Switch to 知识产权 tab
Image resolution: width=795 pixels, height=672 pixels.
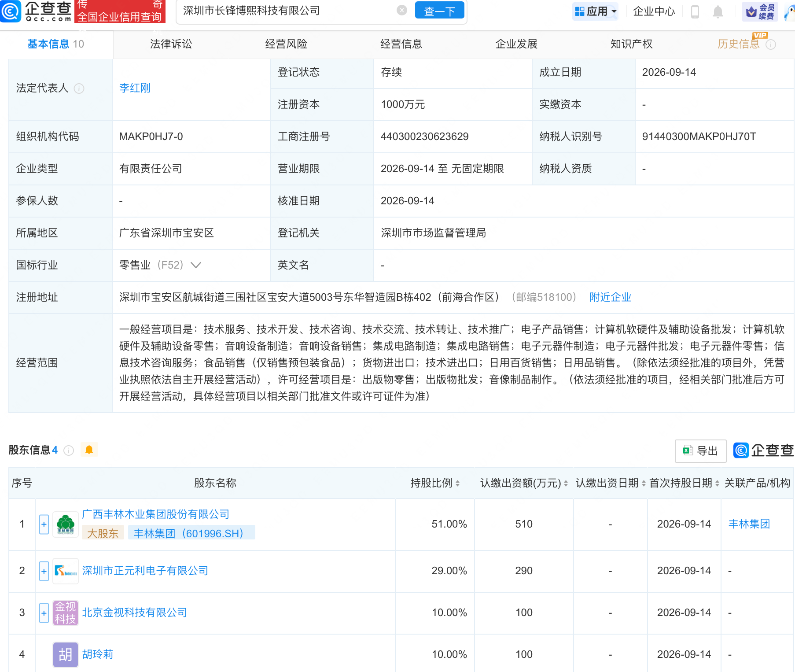pos(632,44)
